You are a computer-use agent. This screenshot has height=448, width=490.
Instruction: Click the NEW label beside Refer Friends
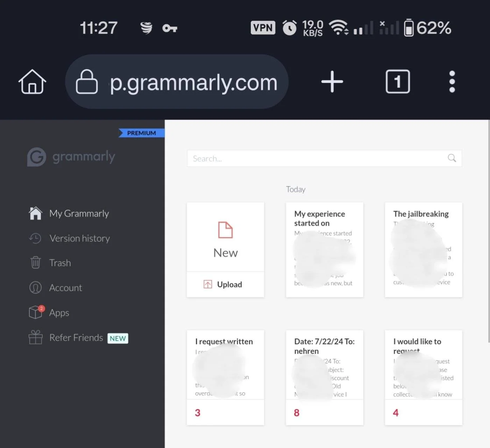pyautogui.click(x=118, y=338)
